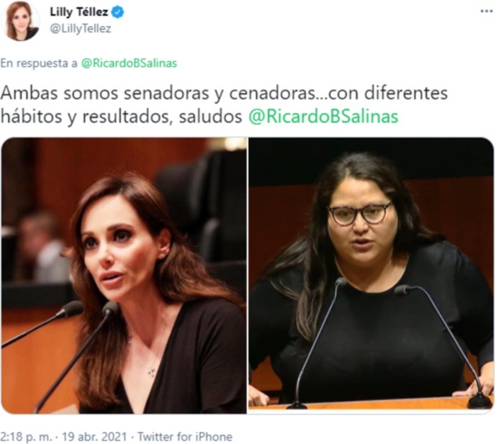This screenshot has height=444, width=504.
Task: Open @RicardoBSalinas in the reply-to line
Action: pyautogui.click(x=129, y=63)
